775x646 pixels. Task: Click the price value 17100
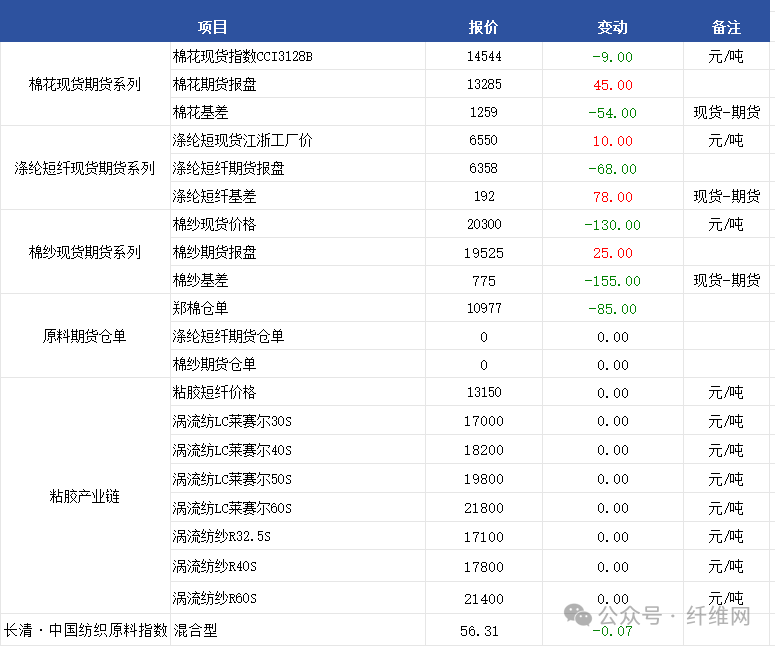coord(484,537)
